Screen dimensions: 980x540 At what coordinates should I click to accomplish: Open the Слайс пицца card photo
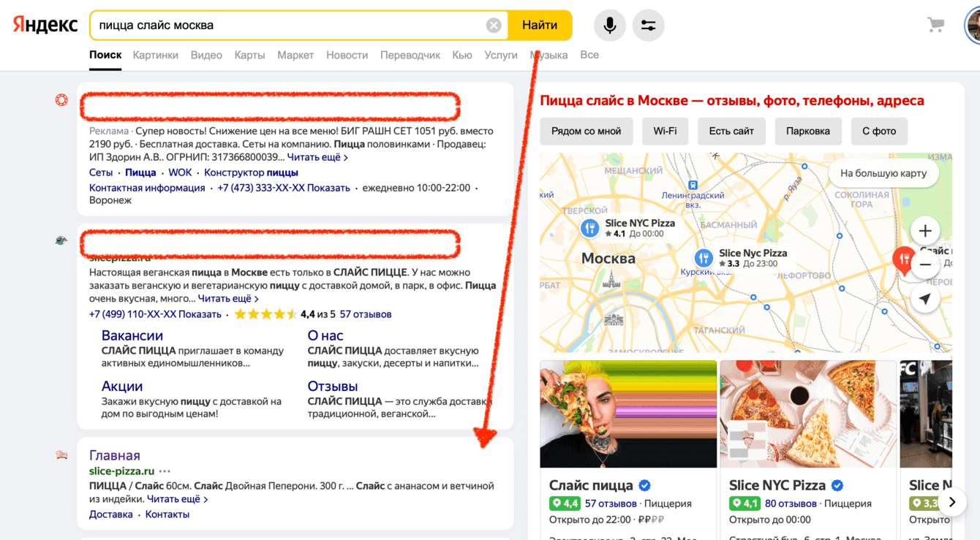pos(628,414)
